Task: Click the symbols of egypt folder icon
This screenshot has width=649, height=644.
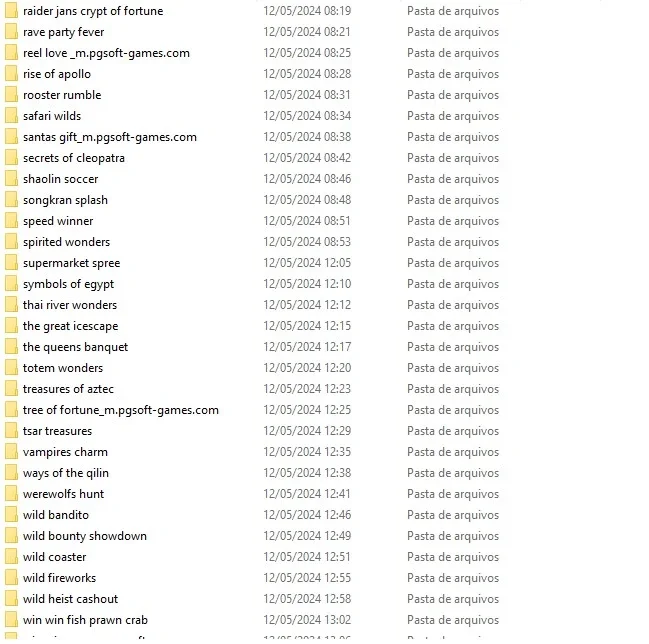Action: [x=11, y=284]
